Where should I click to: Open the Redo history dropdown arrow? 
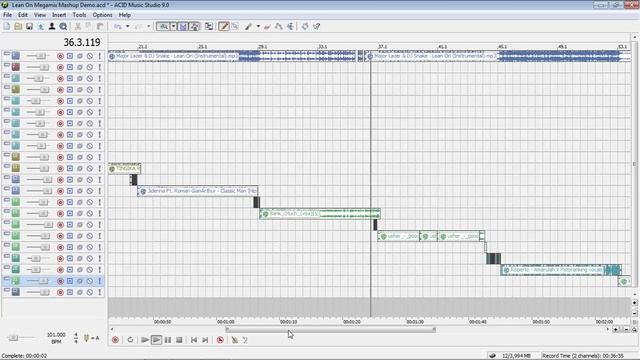[149, 27]
